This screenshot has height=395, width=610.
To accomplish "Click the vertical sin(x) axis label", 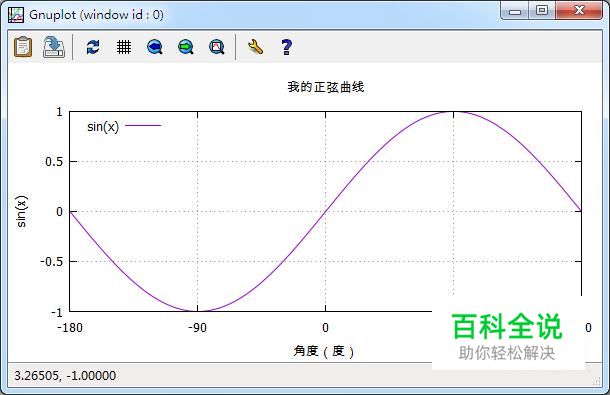I will [21, 211].
